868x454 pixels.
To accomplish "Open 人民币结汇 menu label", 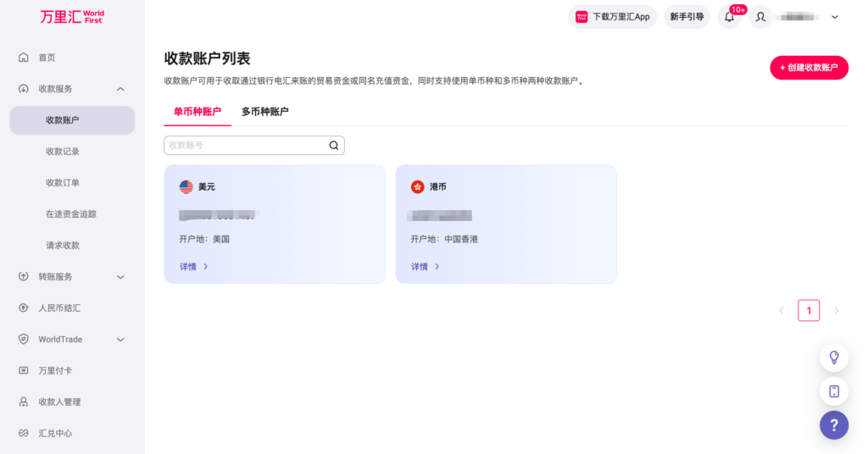I will click(x=59, y=308).
